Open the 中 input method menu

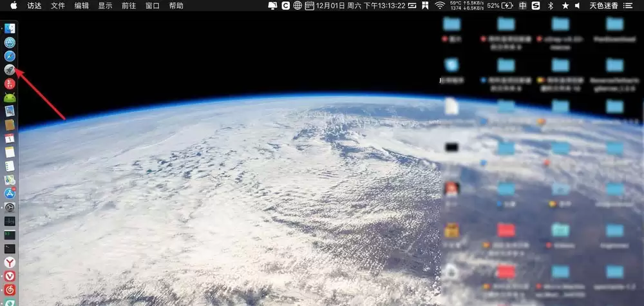tap(522, 5)
